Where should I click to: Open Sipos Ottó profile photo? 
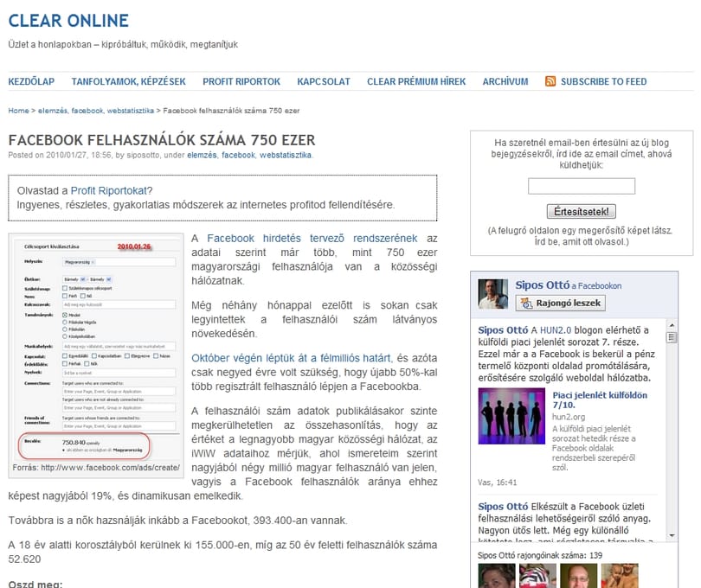[492, 294]
